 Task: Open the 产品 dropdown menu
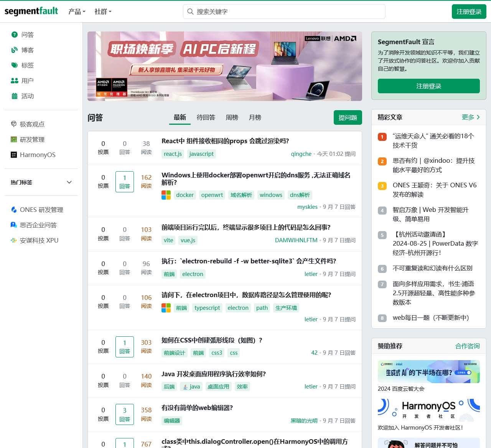tap(77, 12)
